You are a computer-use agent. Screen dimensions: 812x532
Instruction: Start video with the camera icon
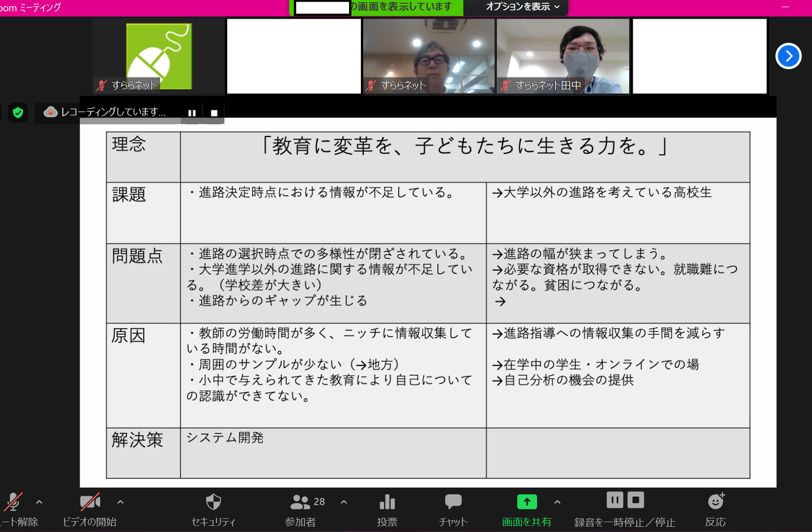pyautogui.click(x=90, y=502)
